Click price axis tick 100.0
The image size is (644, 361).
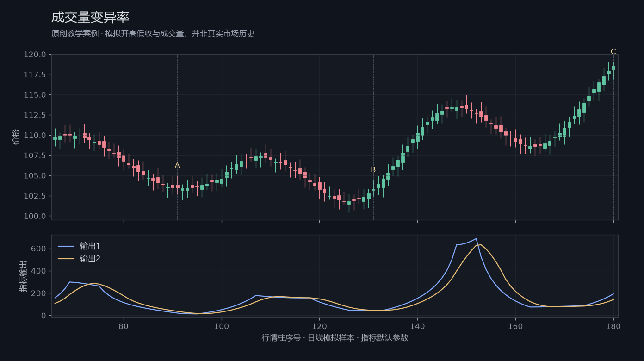click(x=35, y=216)
